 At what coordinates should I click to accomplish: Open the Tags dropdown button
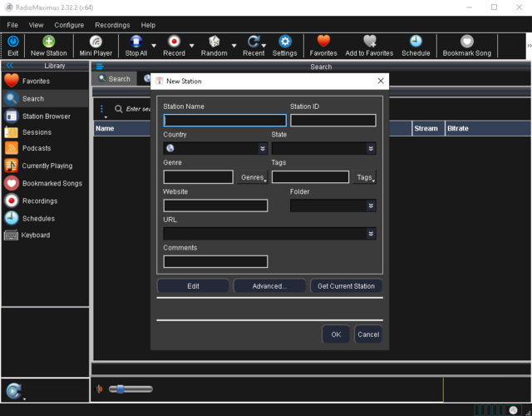(x=365, y=177)
